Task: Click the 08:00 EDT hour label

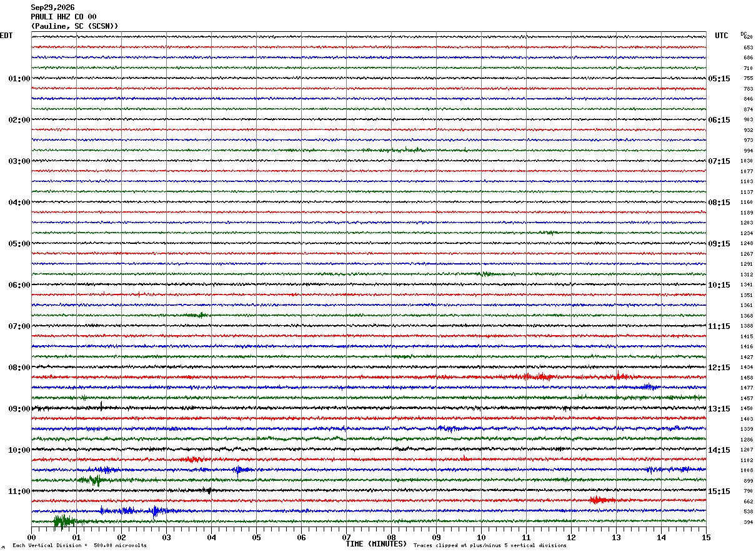Action: pyautogui.click(x=19, y=368)
